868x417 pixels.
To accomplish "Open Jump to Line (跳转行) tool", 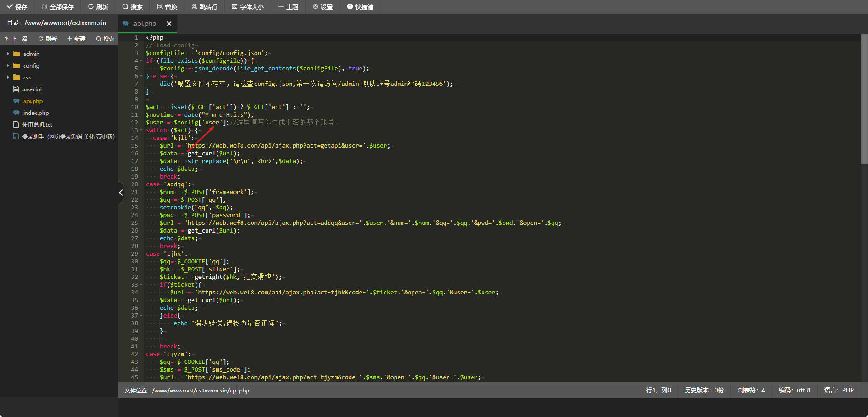I will (x=204, y=7).
